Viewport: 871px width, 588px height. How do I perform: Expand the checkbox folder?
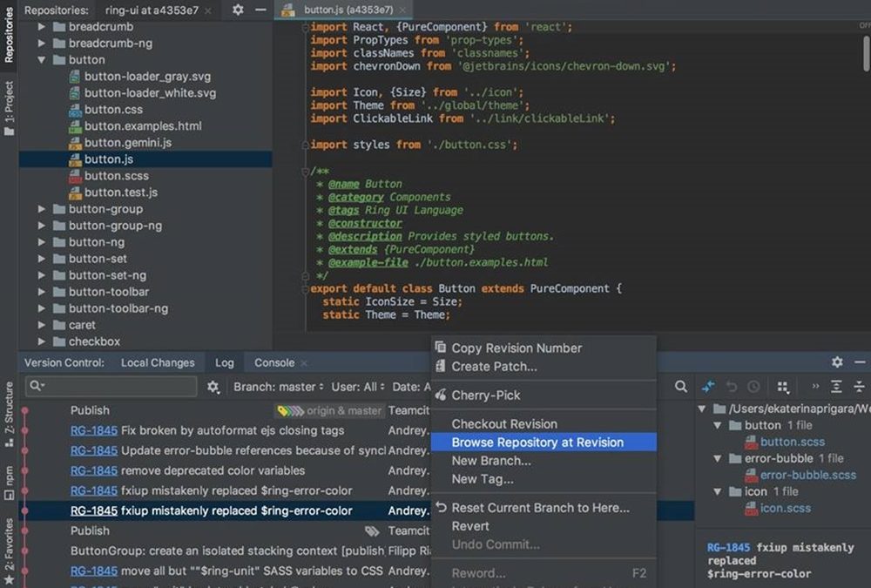41,341
